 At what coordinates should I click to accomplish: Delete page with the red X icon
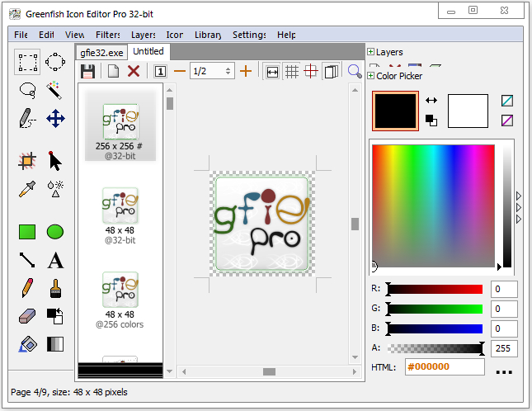click(x=134, y=72)
